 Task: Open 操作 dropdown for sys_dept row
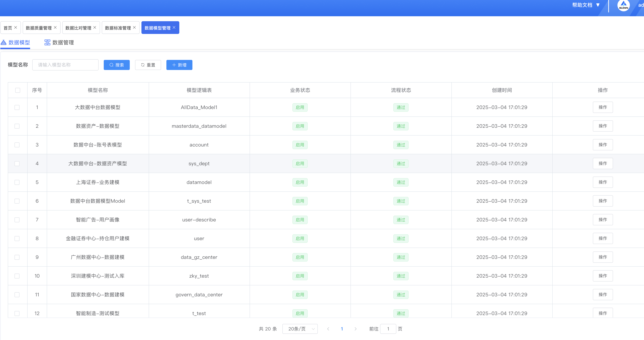point(603,163)
